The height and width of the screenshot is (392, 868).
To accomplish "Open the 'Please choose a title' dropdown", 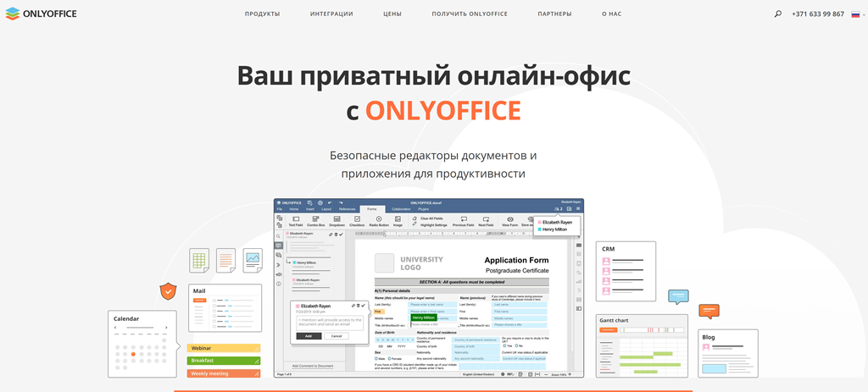I will pos(435,324).
